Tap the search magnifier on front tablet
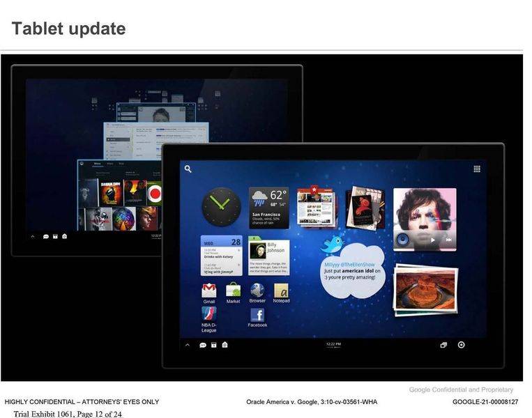Image resolution: width=532 pixels, height=418 pixels. (x=188, y=169)
